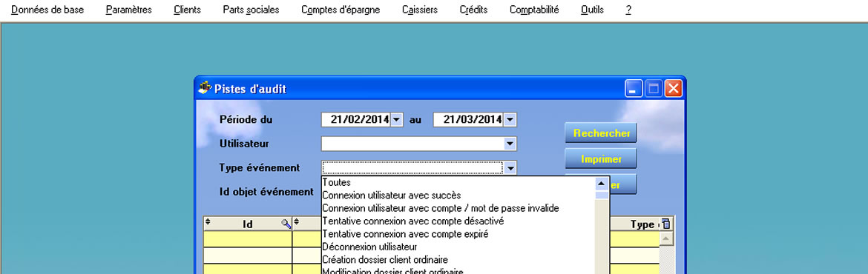Screen dimensions: 868x274
Task: Open the Clients menu
Action: click(x=187, y=10)
